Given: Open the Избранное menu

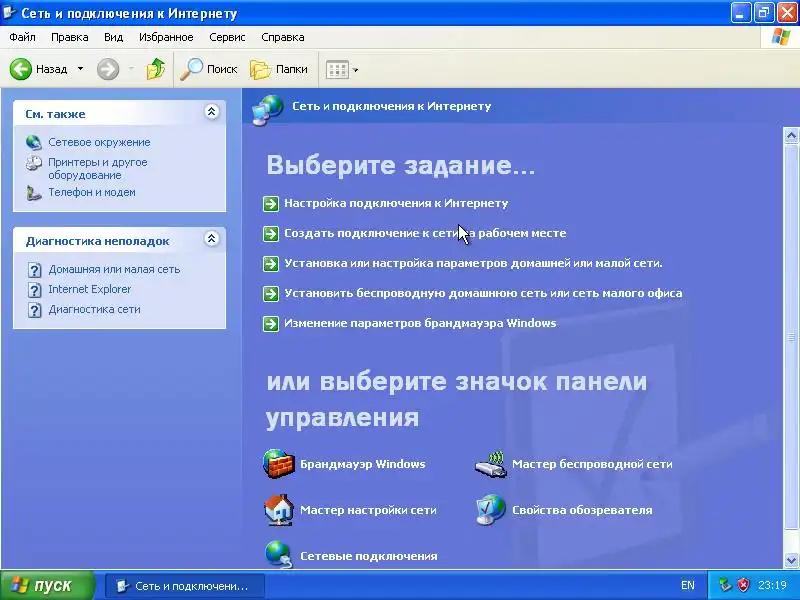Looking at the screenshot, I should [166, 37].
